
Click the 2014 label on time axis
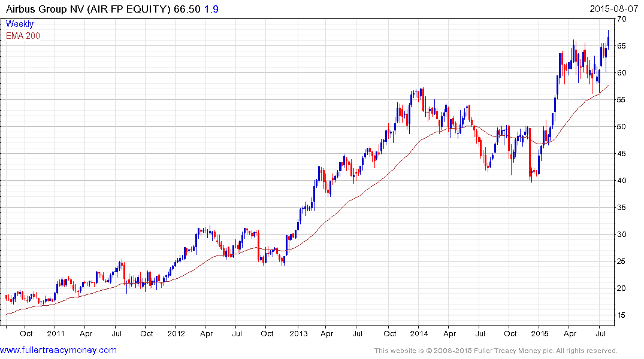(419, 333)
